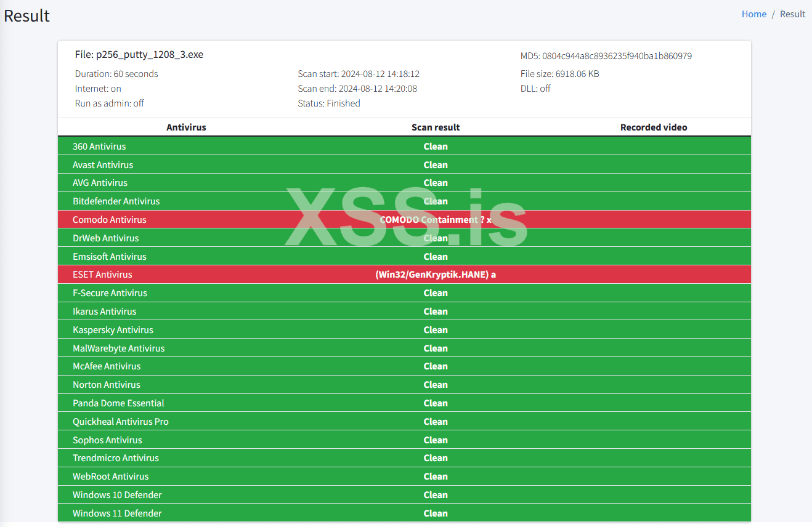Click the Clean result for Panda Dome Essential

(436, 403)
